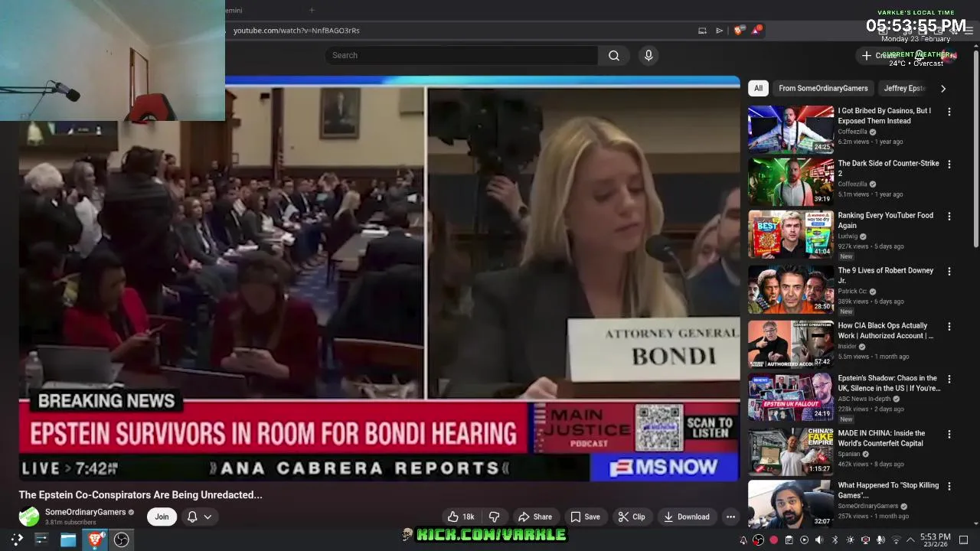Open options menu for 'What Happened To Stop Killing Games'
This screenshot has height=551, width=980.
[x=949, y=486]
